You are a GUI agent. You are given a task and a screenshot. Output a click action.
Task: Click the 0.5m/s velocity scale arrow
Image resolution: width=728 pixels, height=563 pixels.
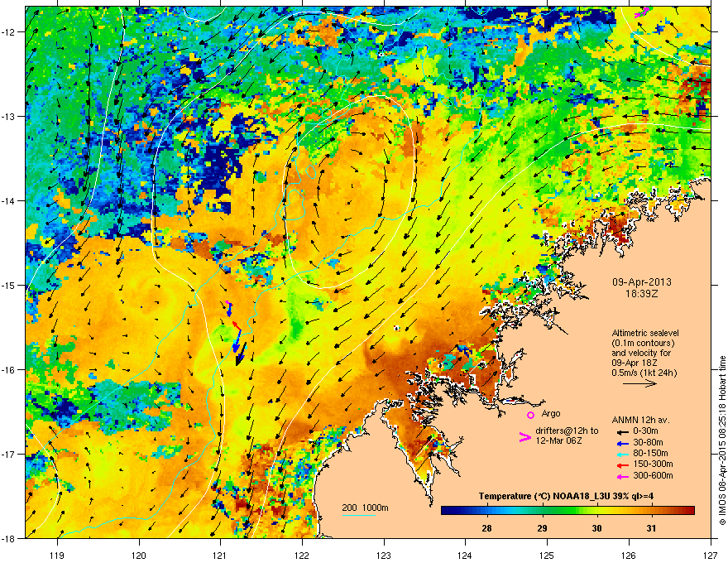(639, 383)
